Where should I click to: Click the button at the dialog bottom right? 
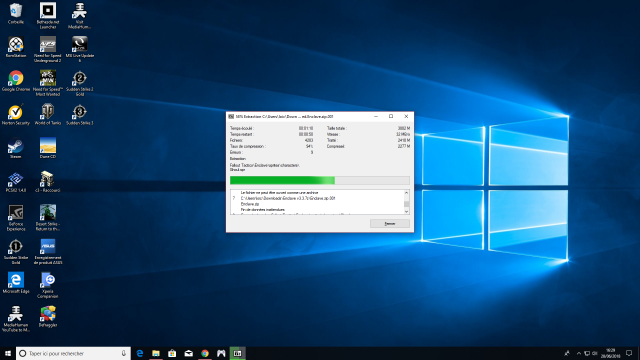(390, 224)
